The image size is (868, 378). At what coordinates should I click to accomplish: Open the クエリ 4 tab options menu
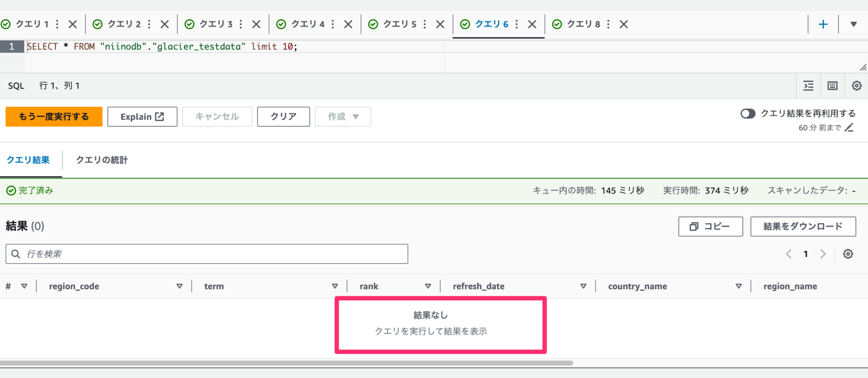(333, 24)
